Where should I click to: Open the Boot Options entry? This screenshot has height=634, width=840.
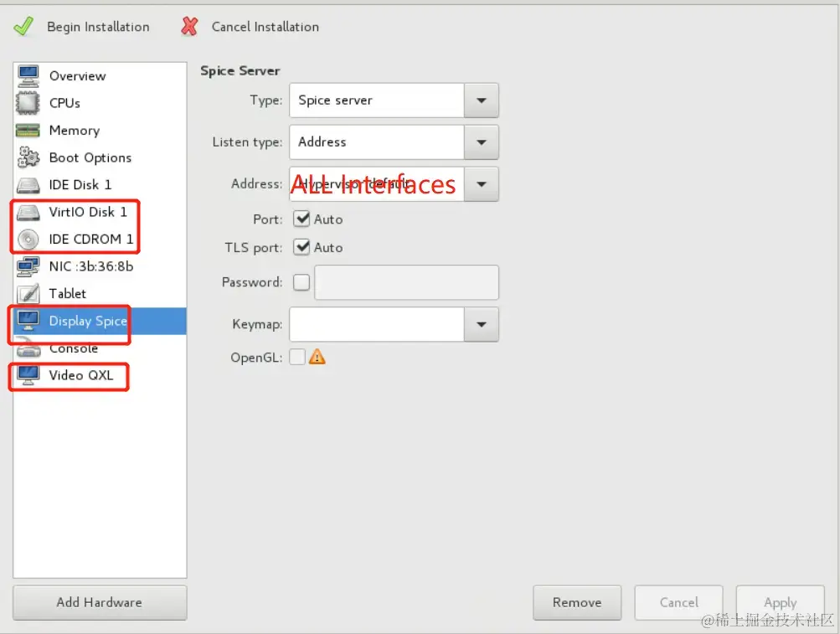click(100, 157)
